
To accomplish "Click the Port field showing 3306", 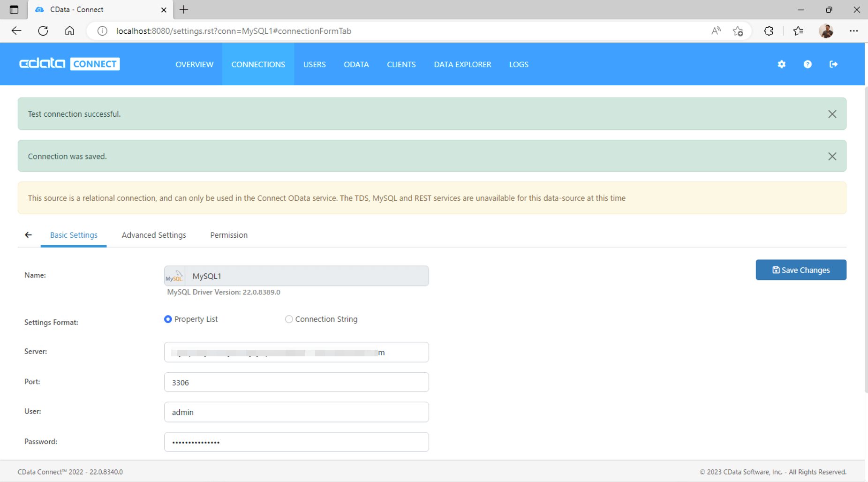I will point(296,382).
